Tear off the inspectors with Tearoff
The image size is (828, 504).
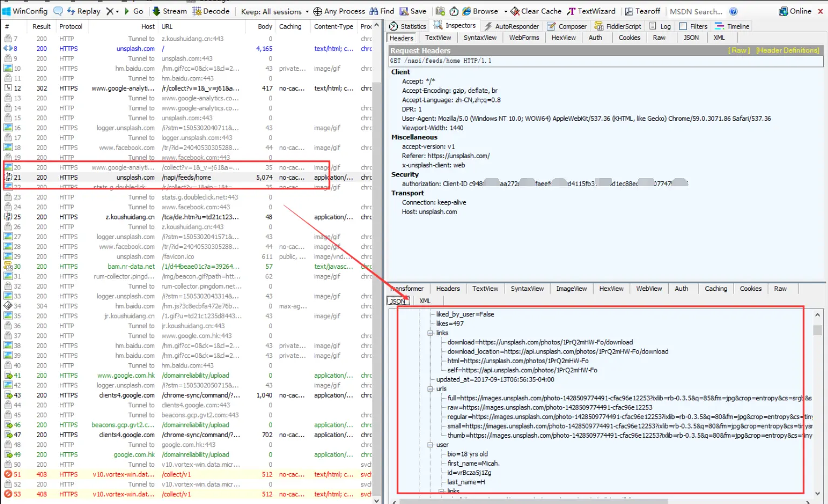(642, 11)
